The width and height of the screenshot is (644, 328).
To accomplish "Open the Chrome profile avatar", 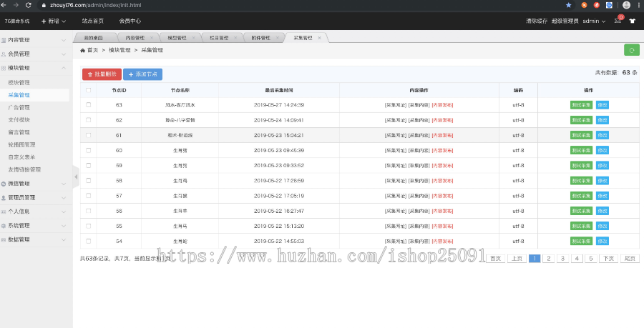I will 626,5.
